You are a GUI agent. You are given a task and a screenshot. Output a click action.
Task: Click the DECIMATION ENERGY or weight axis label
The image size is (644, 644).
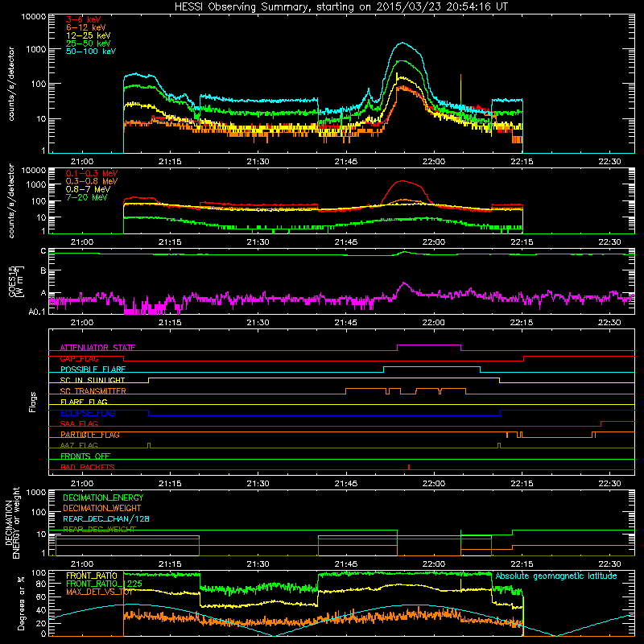12,523
